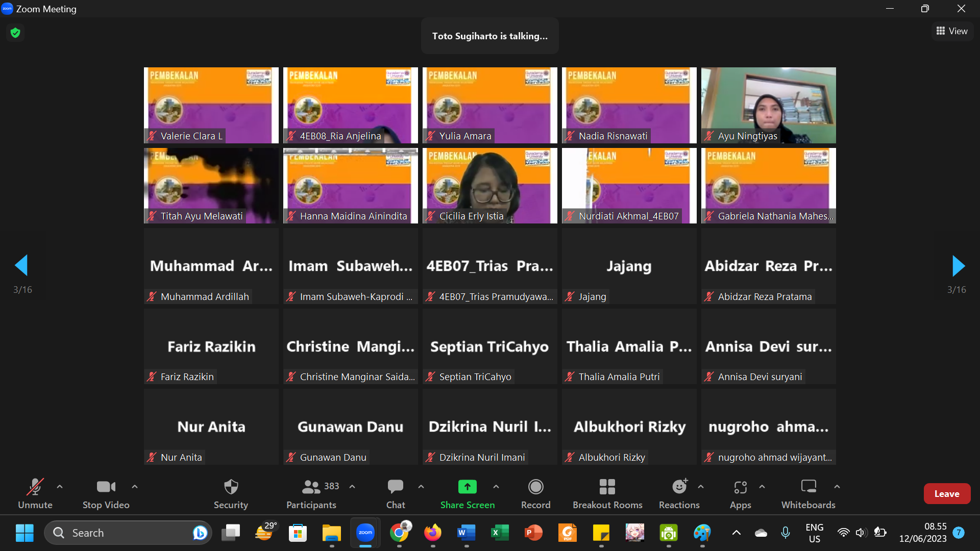
Task: Select Yulia Amara video tile
Action: tap(490, 105)
